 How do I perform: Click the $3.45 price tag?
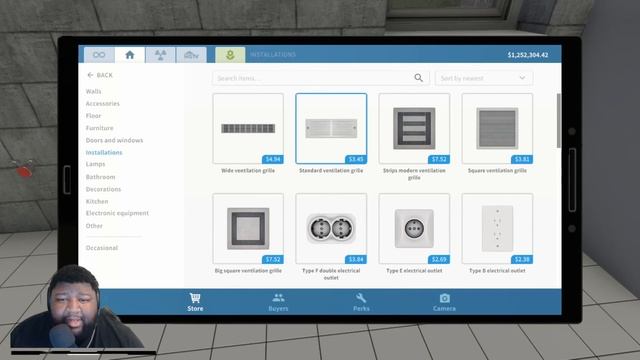point(356,159)
